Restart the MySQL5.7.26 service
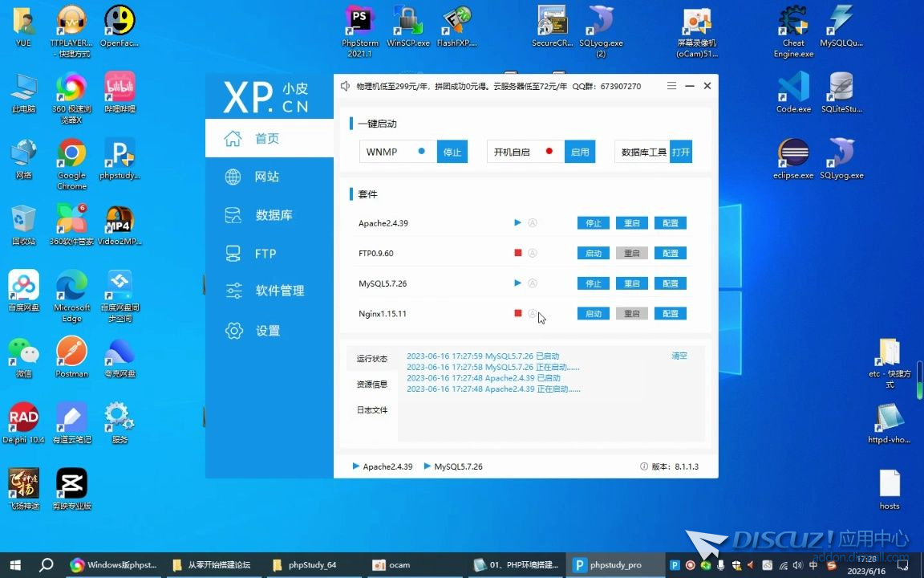Viewport: 924px width, 578px height. point(632,283)
